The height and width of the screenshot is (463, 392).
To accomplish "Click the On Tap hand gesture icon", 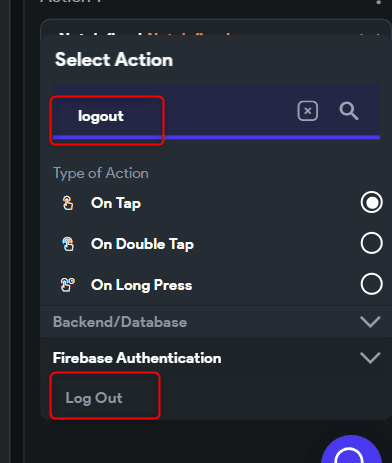I will (68, 203).
